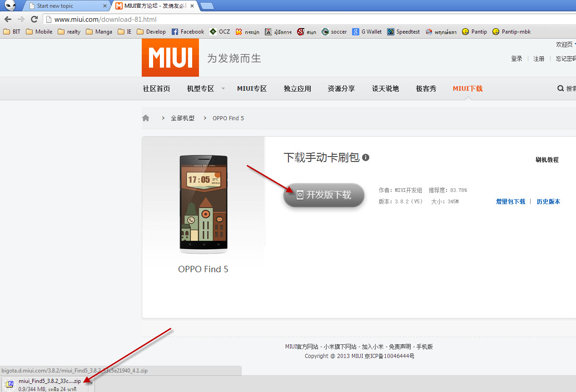Click the OPPO Find 5 phone image
Image resolution: width=576 pixels, height=392 pixels.
click(x=204, y=204)
